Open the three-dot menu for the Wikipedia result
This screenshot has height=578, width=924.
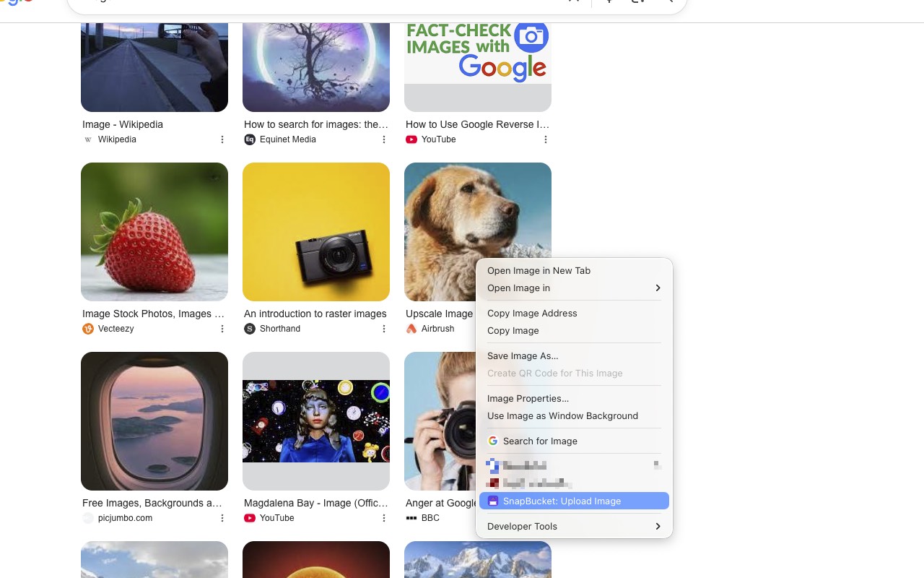click(x=222, y=139)
